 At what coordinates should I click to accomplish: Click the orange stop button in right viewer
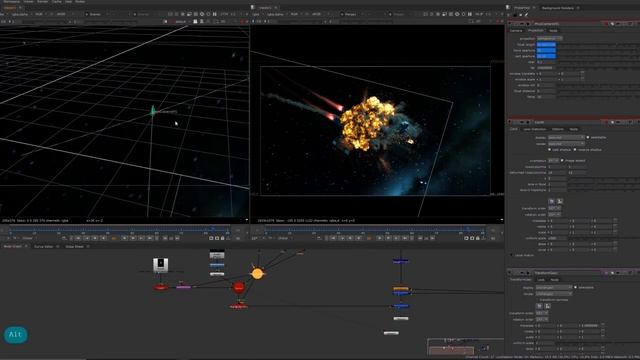click(x=369, y=238)
